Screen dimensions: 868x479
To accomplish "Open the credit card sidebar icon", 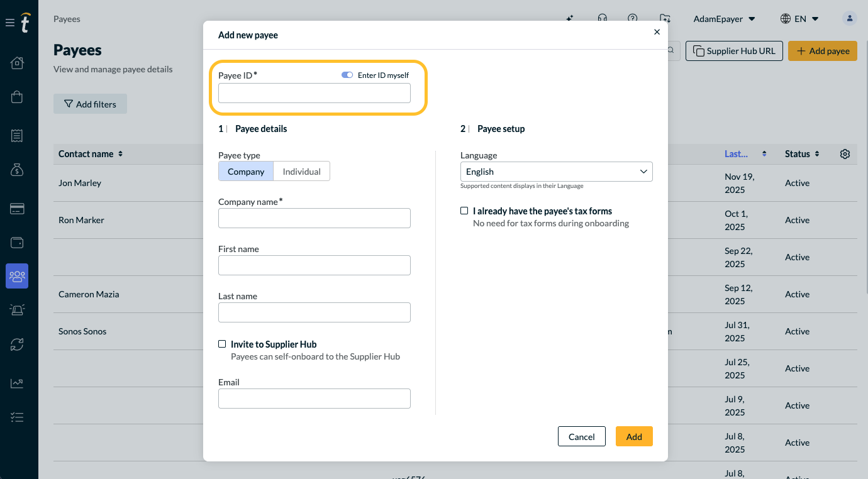I will click(x=17, y=209).
